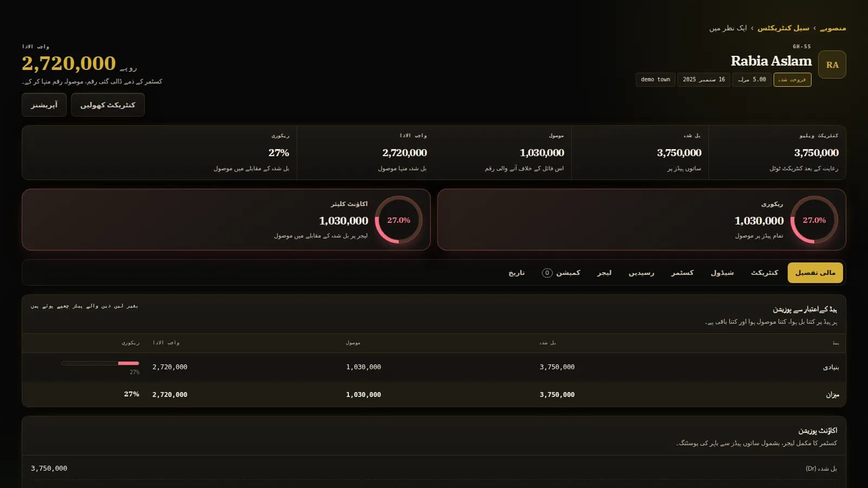Click the RA avatar badge

[832, 65]
